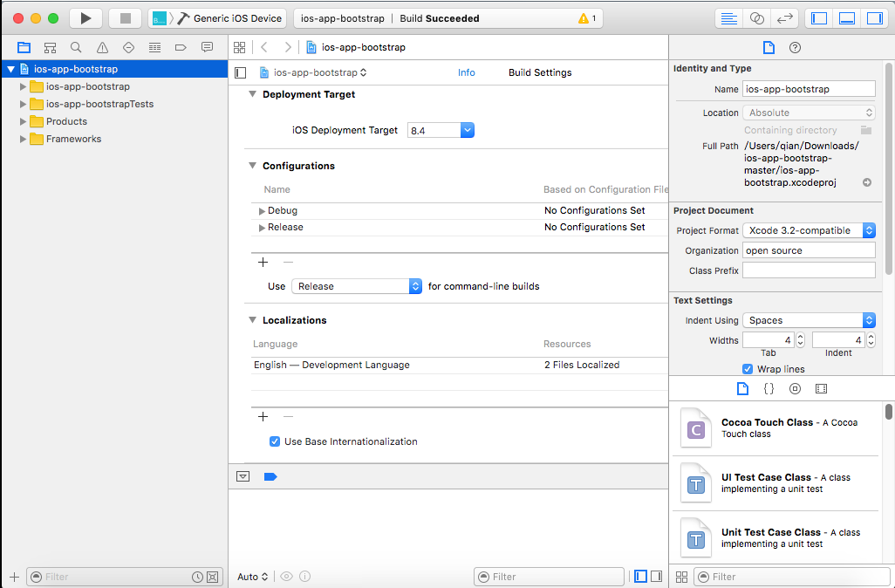Expand the Debug configuration row

pos(262,211)
